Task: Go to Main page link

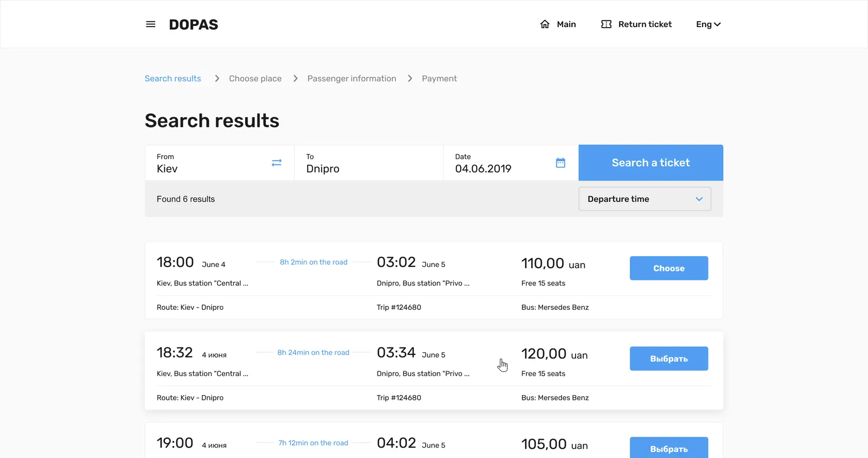Action: pyautogui.click(x=566, y=24)
